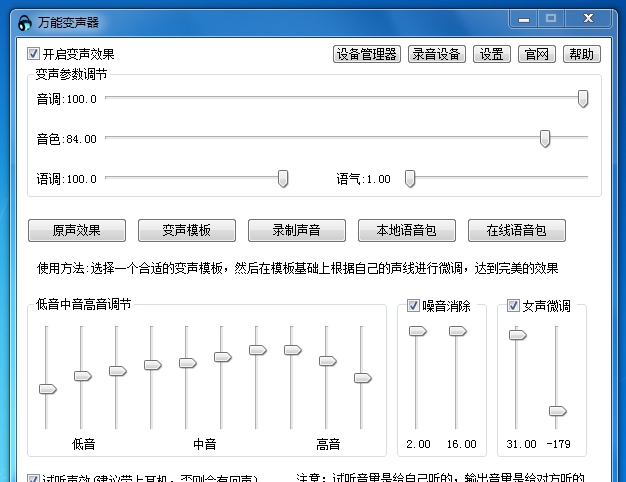Image resolution: width=626 pixels, height=482 pixels.
Task: Toggle the 开启变声效果 checkbox
Action: pyautogui.click(x=33, y=54)
